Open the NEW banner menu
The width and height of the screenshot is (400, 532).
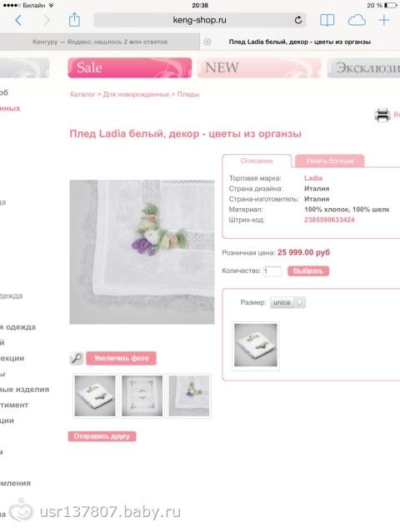(x=259, y=68)
